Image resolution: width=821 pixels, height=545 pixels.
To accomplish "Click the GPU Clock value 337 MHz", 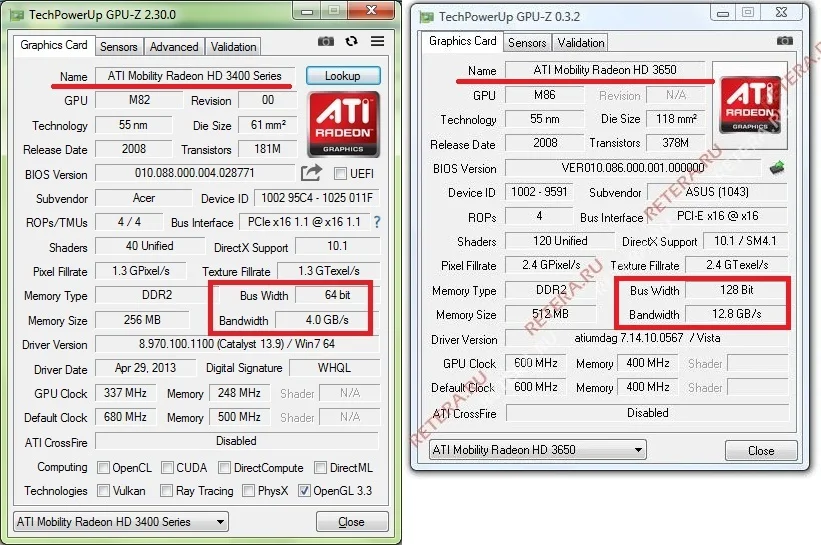I will click(125, 393).
